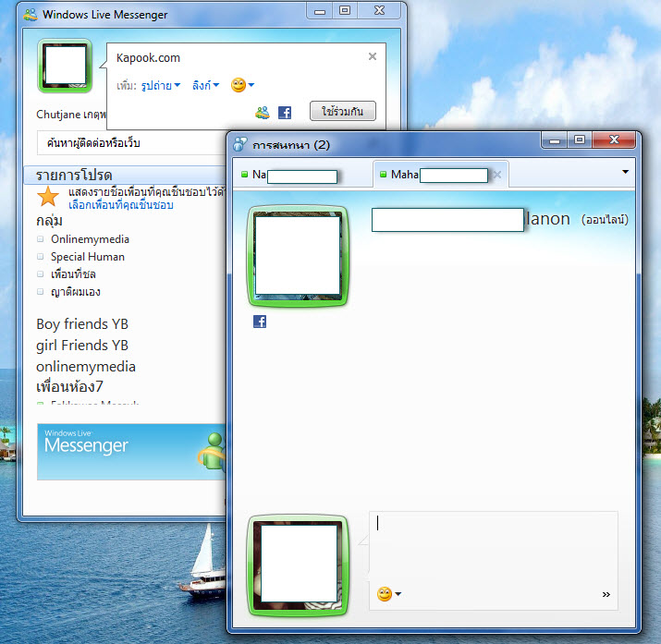Click the ใช้ร่วมกัน share button
Image resolution: width=661 pixels, height=644 pixels.
343,111
